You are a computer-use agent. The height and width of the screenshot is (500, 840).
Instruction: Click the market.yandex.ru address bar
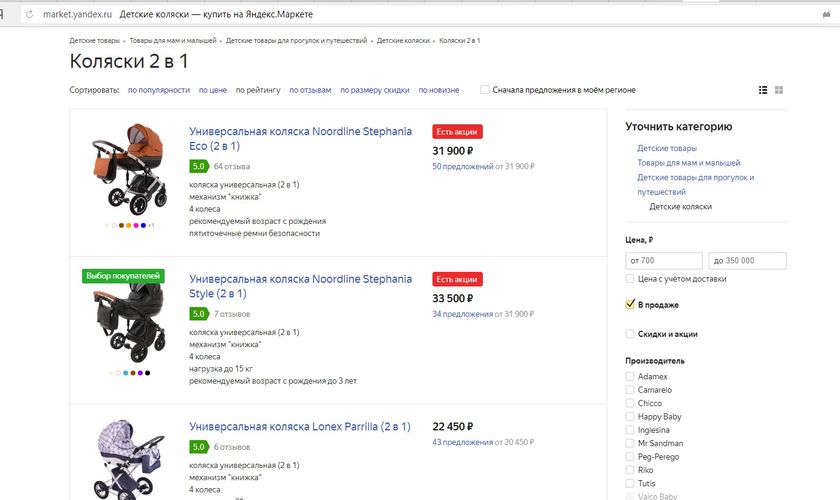pos(77,14)
